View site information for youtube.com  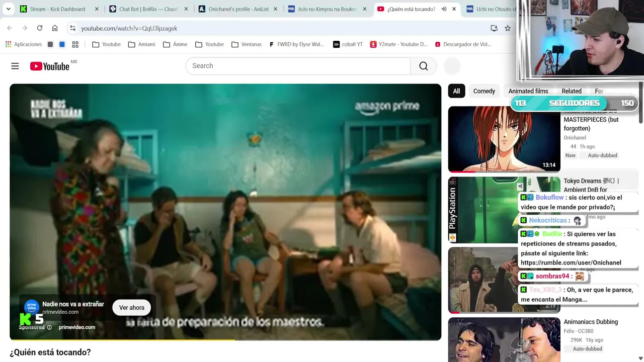point(72,28)
